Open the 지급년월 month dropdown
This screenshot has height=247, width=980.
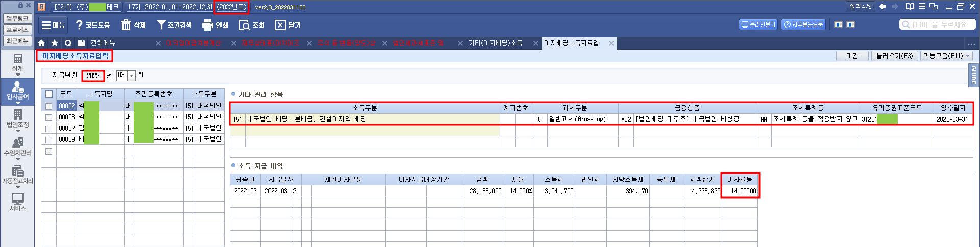click(131, 76)
